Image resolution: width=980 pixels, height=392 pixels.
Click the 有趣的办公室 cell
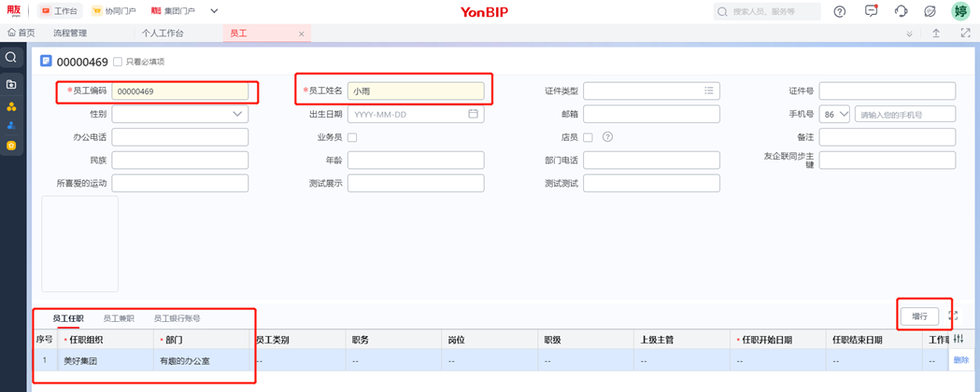pyautogui.click(x=203, y=361)
